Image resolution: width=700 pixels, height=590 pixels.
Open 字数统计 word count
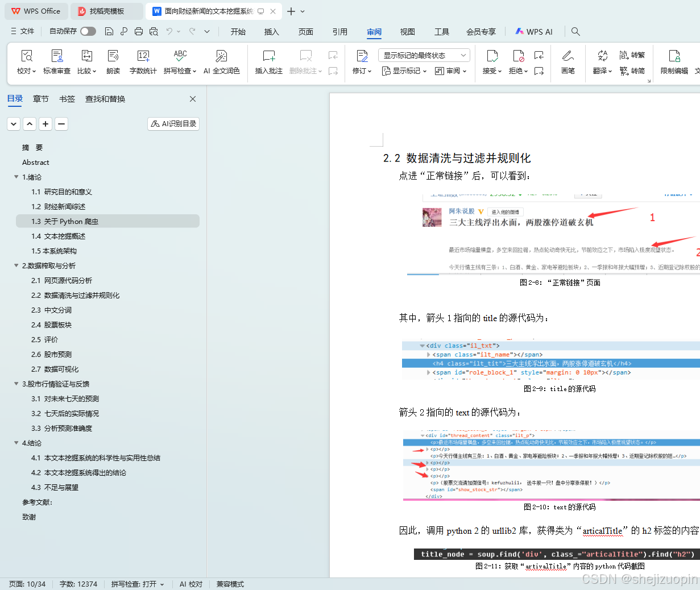(x=143, y=62)
